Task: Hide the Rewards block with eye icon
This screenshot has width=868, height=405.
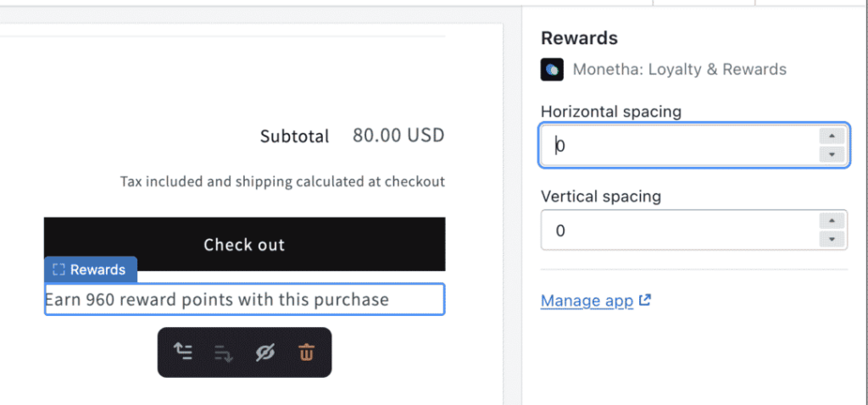Action: pos(265,352)
